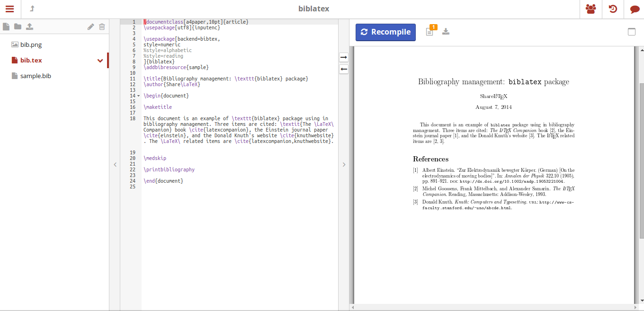Create a new file with the file icon
Screen dimensions: 644x311
(6, 27)
